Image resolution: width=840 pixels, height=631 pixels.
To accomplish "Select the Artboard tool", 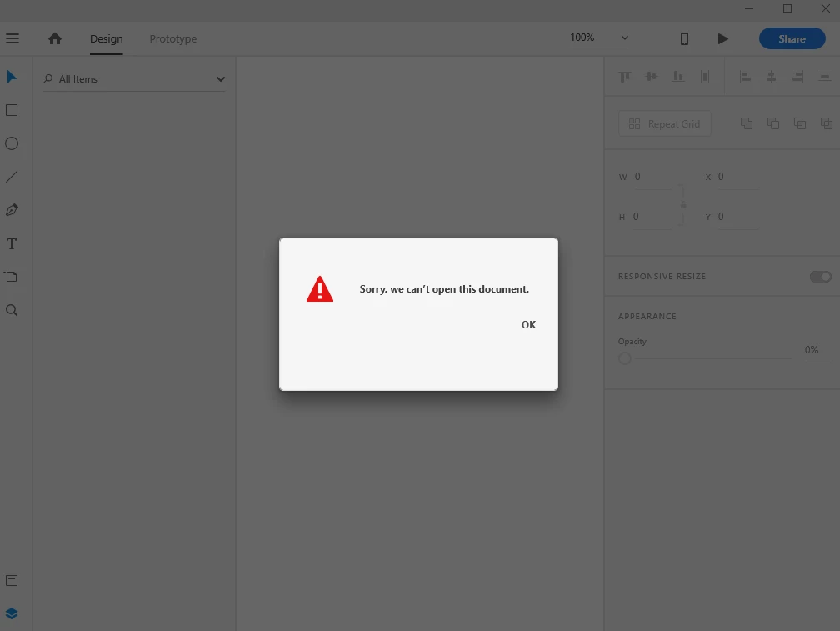I will (12, 277).
